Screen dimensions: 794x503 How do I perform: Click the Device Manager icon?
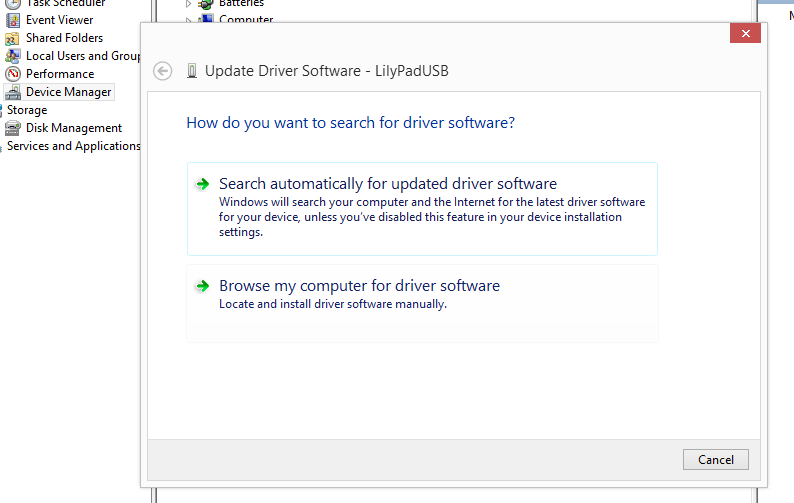13,92
